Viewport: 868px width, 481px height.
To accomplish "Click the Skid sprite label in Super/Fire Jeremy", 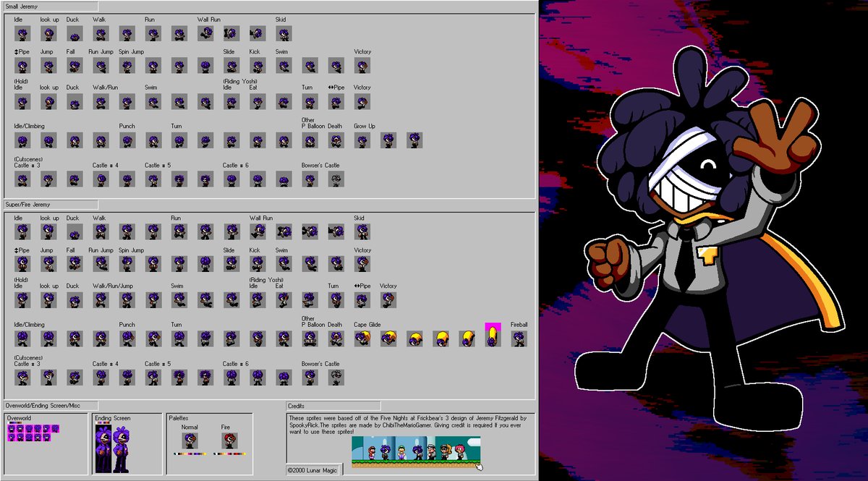I will tap(359, 218).
